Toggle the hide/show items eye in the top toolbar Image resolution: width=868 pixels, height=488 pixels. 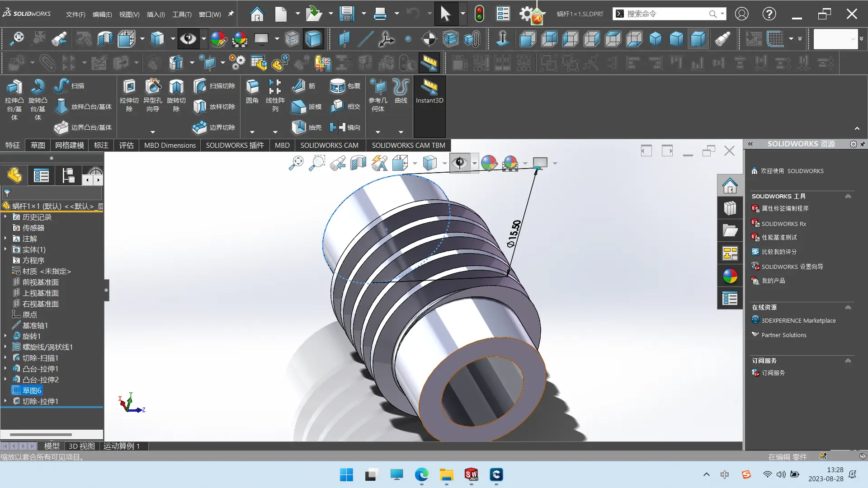pos(188,39)
